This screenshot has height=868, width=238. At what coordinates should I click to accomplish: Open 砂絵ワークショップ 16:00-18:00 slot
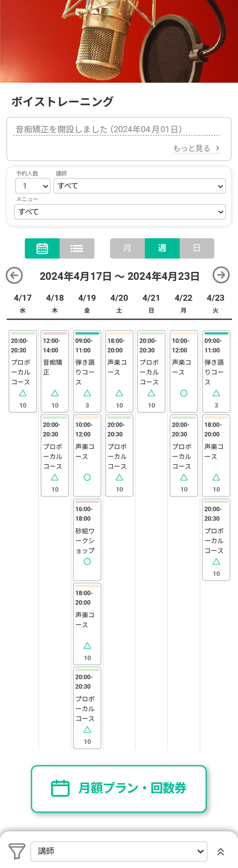[x=87, y=539]
